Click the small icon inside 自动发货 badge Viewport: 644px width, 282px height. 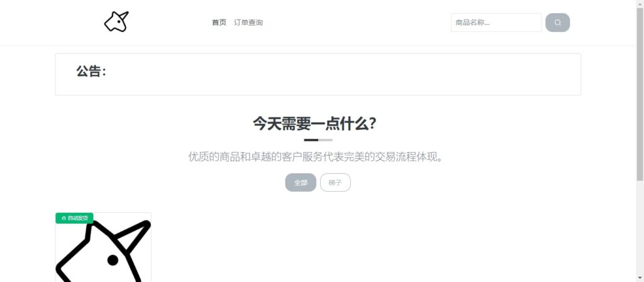click(x=64, y=218)
